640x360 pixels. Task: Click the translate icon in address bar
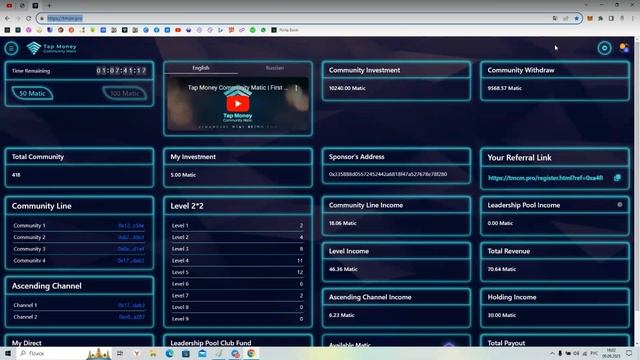pos(555,18)
